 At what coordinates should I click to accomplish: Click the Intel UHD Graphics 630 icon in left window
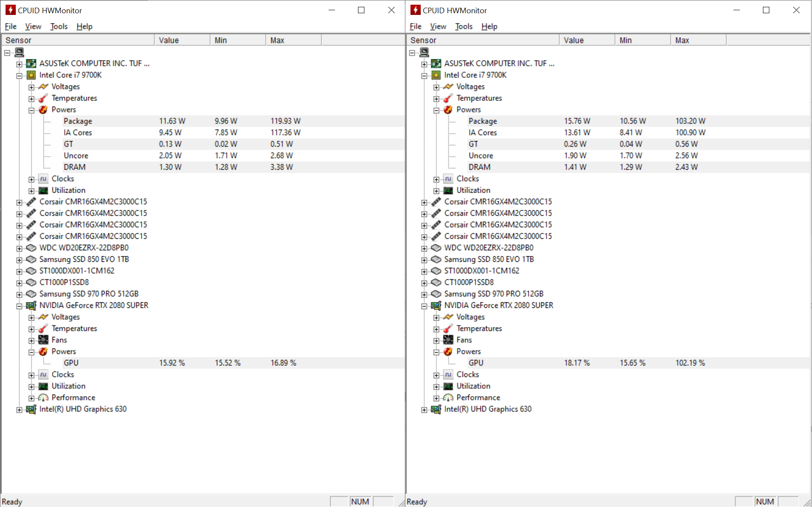[x=31, y=409]
